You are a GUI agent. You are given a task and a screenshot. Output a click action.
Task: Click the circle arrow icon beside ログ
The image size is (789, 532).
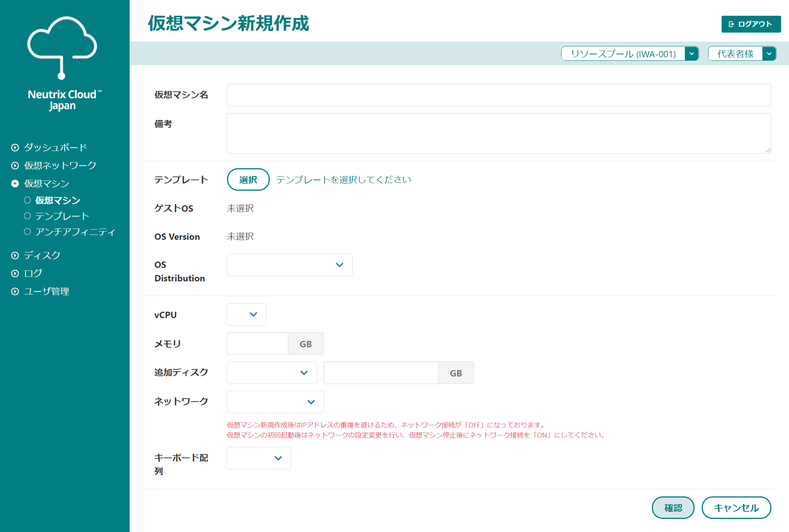click(15, 273)
